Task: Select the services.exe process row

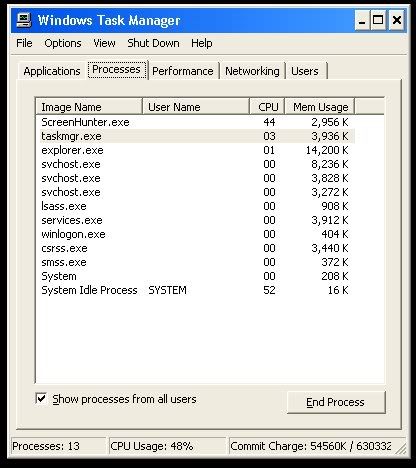Action: point(197,220)
